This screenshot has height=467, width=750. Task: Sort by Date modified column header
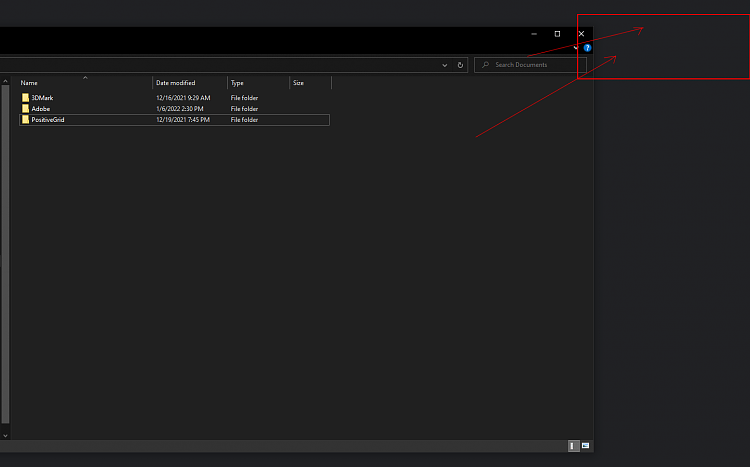click(x=175, y=83)
